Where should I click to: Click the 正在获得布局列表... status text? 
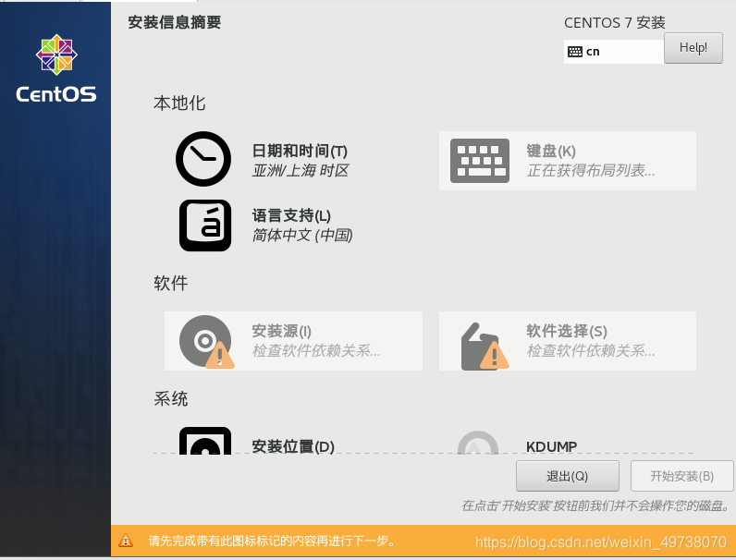(591, 170)
